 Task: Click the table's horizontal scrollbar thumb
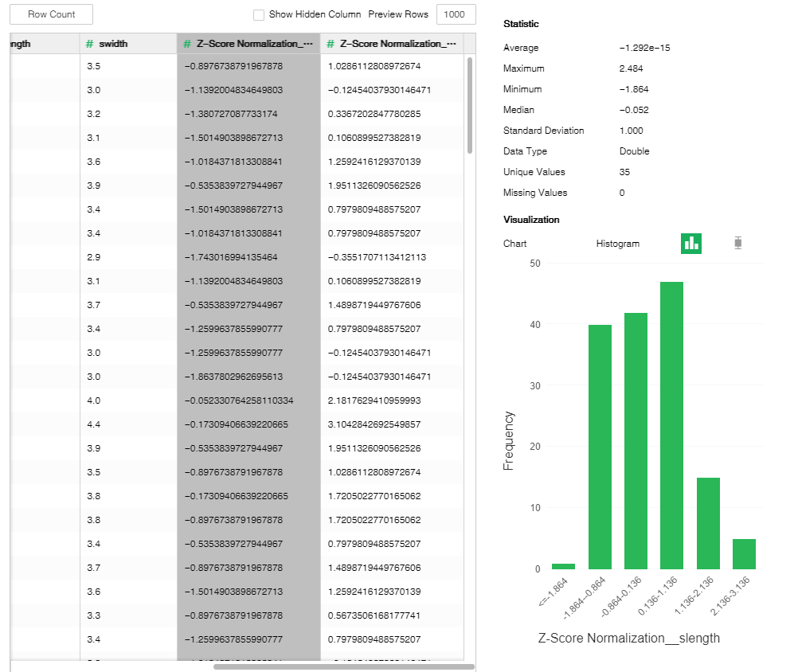point(343,666)
